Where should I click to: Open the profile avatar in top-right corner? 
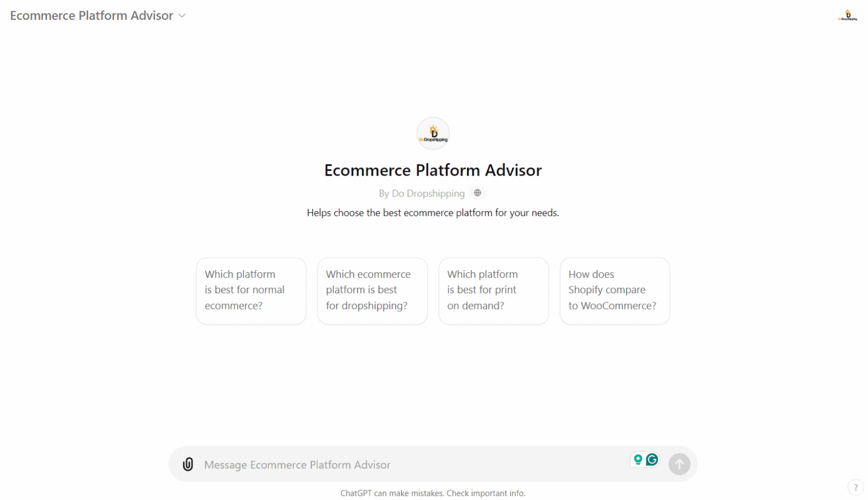coord(847,15)
